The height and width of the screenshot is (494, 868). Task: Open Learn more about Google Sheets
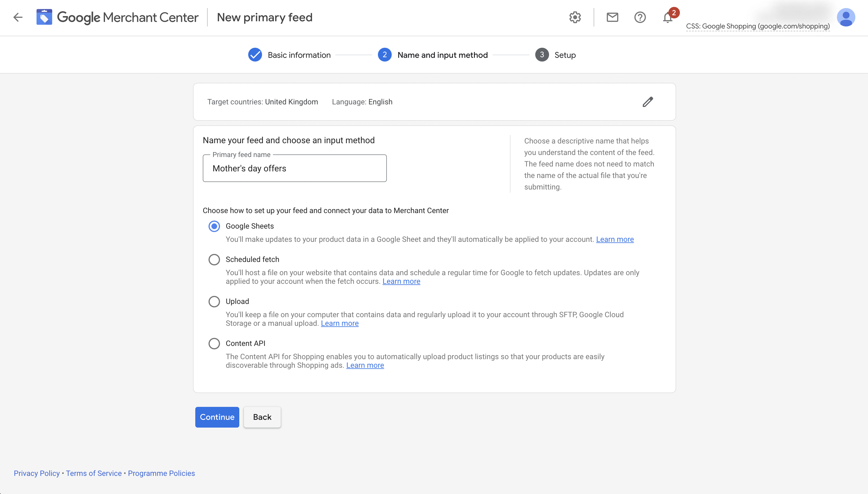(615, 239)
